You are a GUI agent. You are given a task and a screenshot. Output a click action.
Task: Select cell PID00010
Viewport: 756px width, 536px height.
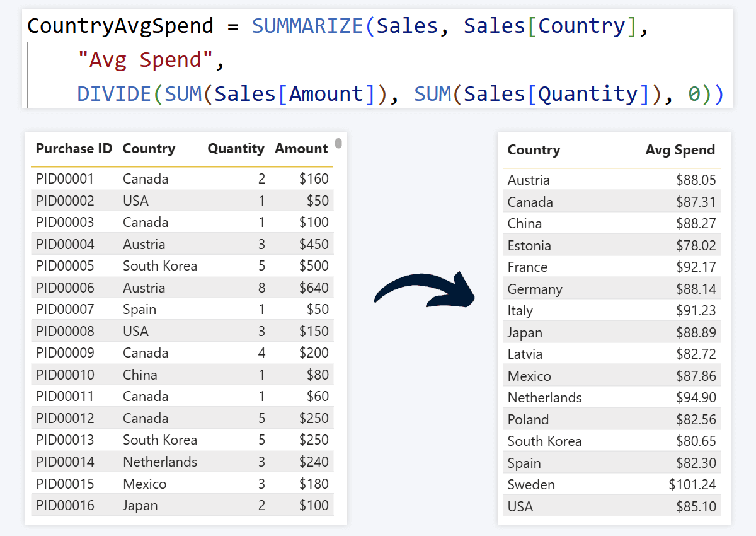pos(65,375)
